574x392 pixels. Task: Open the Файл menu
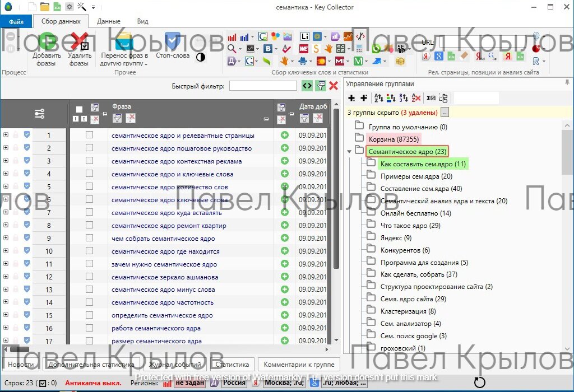click(16, 22)
